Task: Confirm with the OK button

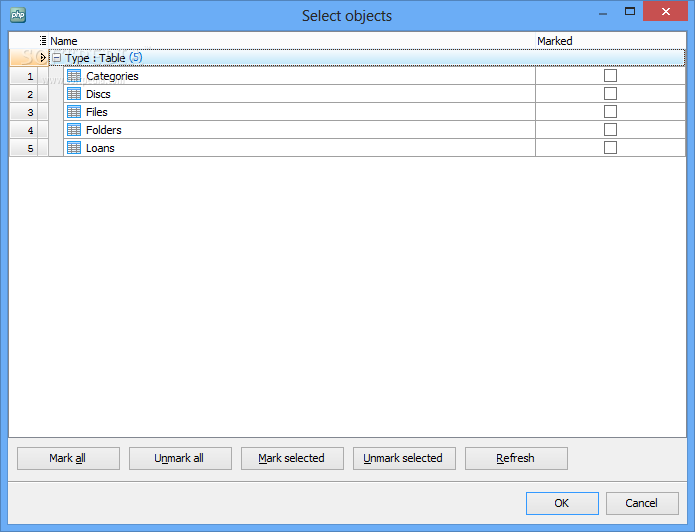Action: 562,503
